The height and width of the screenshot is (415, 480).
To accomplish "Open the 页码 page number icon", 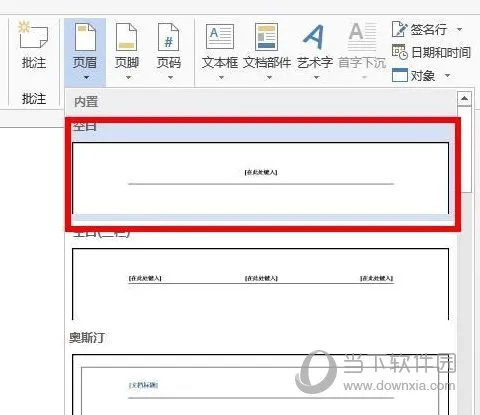I will tap(168, 37).
